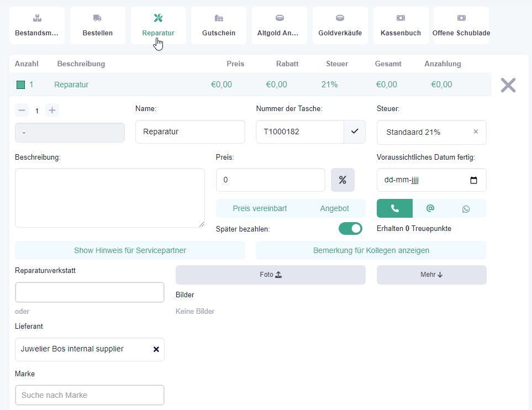Open the Bestellen truck tile
532x410 pixels.
[x=97, y=25]
